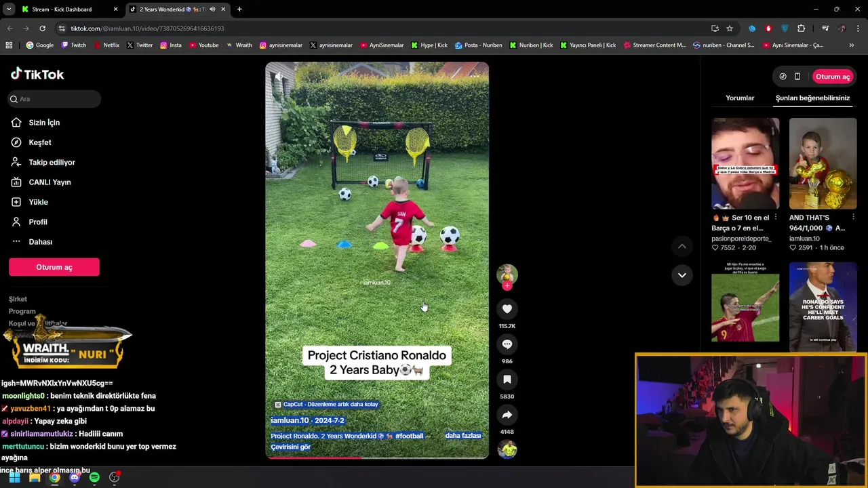Open Youtube bookmark
The width and height of the screenshot is (868, 488).
pyautogui.click(x=204, y=45)
